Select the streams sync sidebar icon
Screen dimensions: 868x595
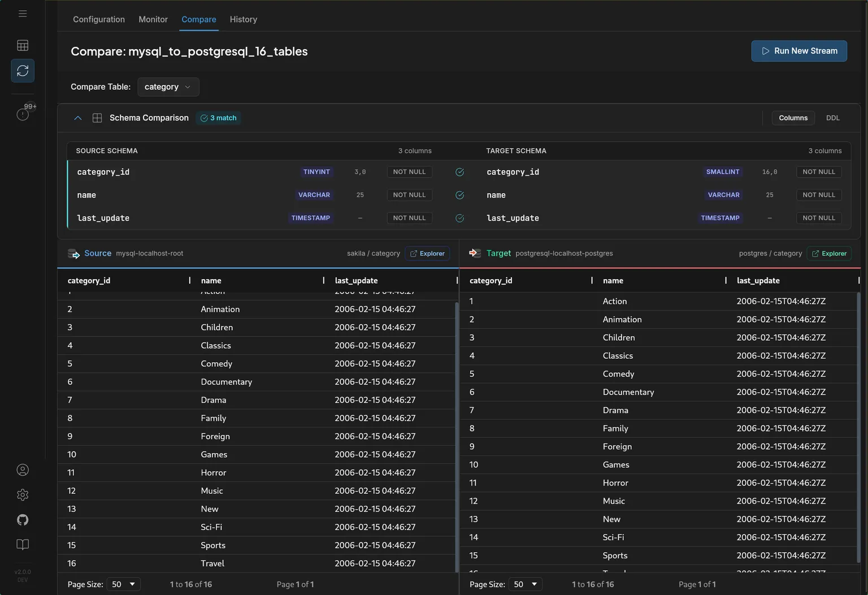pyautogui.click(x=23, y=71)
